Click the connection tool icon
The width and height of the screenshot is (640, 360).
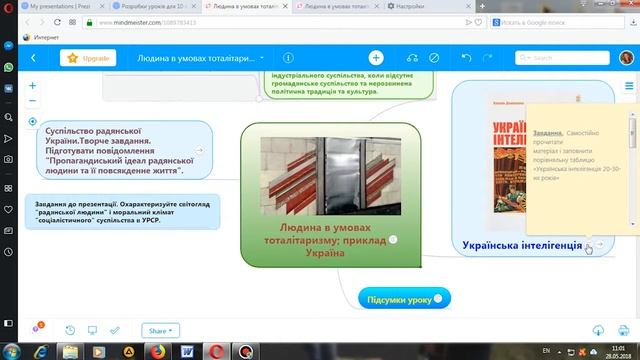click(412, 58)
